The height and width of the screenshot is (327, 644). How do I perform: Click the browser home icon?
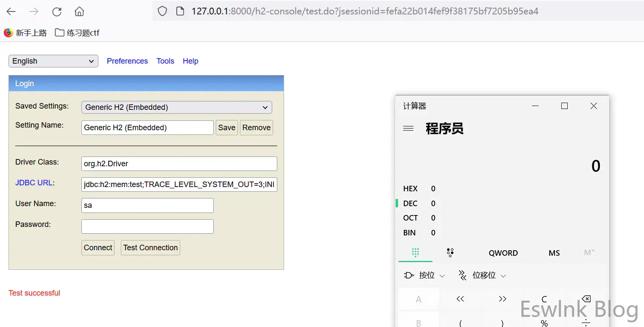(x=79, y=12)
